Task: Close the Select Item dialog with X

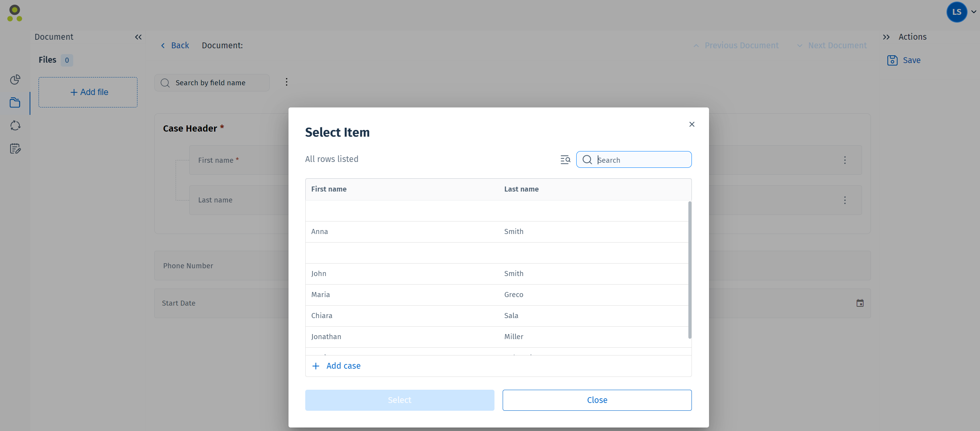Action: tap(691, 124)
